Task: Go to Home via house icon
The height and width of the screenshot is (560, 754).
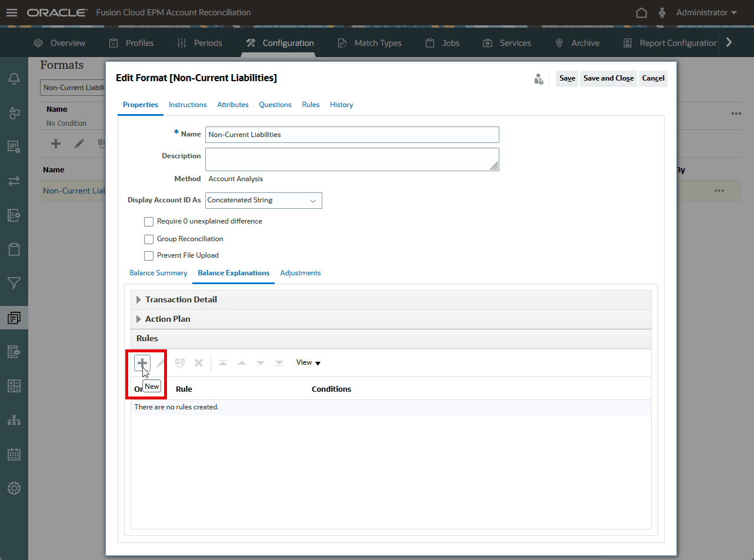Action: coord(642,12)
